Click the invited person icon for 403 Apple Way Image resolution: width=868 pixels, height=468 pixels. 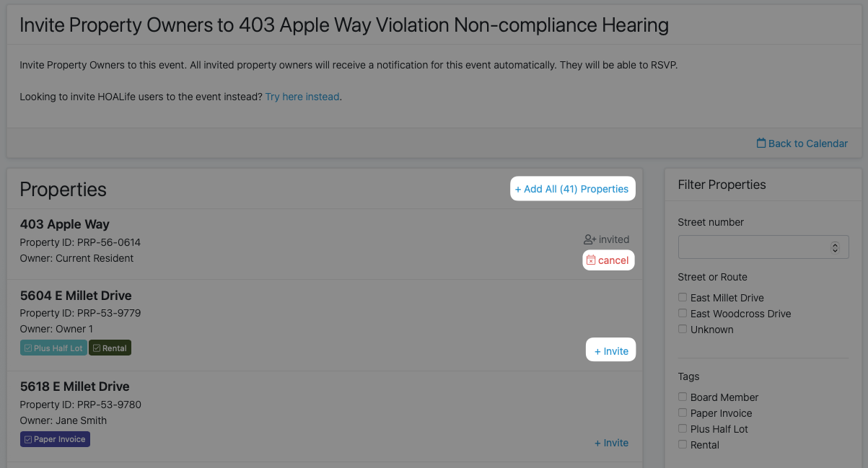pos(589,239)
